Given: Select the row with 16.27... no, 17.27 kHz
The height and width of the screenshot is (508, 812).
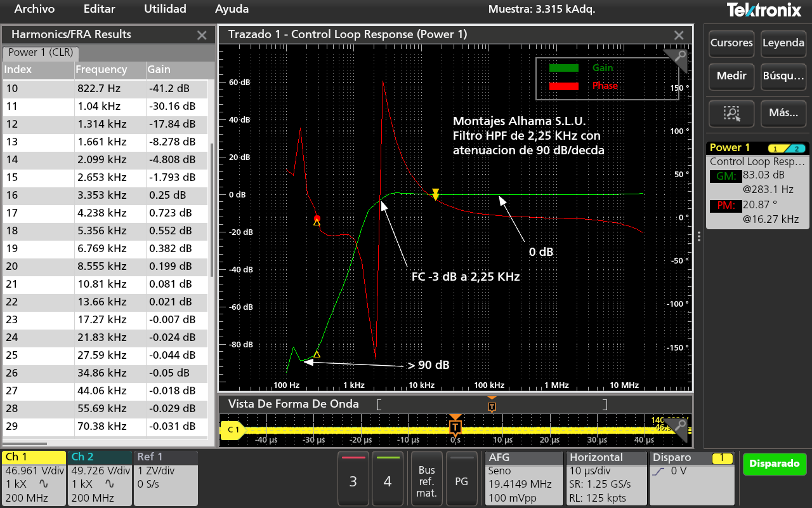Looking at the screenshot, I should (105, 319).
